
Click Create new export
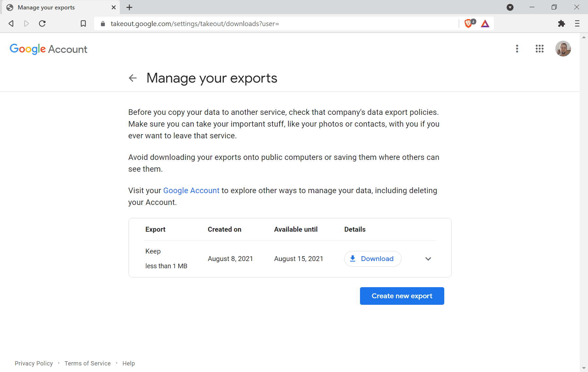(402, 296)
